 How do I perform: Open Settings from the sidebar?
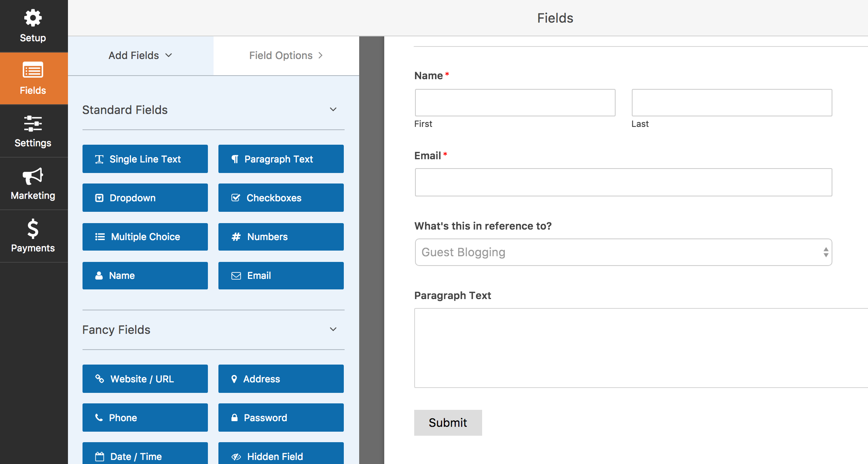(33, 130)
